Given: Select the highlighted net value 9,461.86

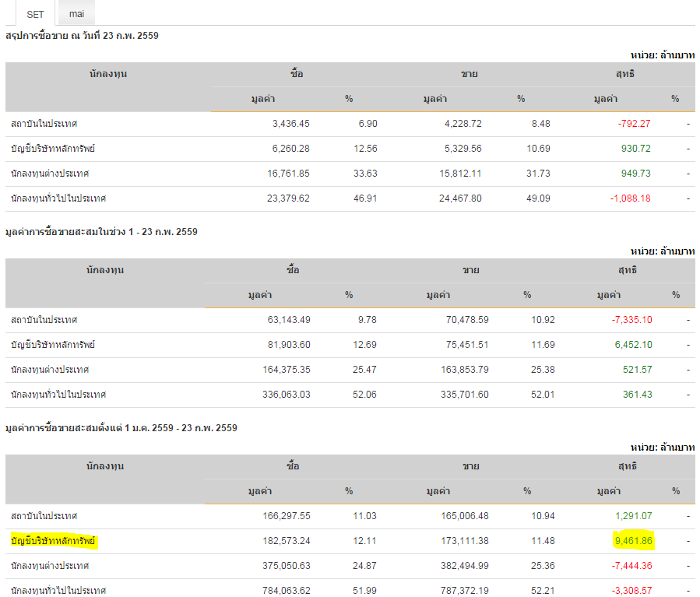Looking at the screenshot, I should (632, 541).
